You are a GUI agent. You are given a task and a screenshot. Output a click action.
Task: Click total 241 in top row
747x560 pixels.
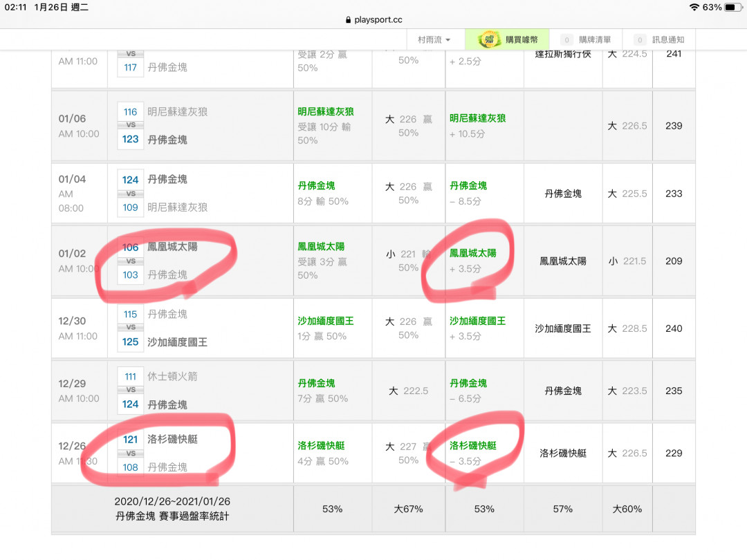pyautogui.click(x=674, y=54)
